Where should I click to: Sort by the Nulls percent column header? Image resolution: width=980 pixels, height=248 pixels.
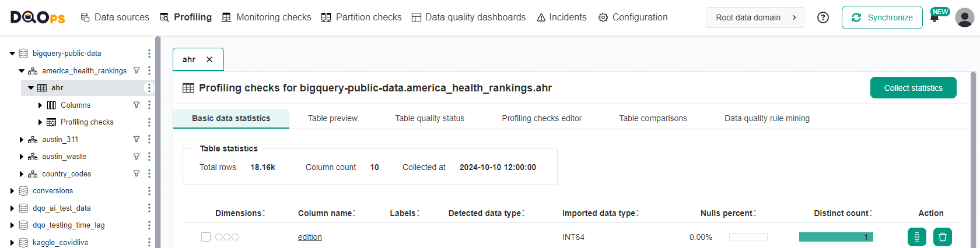point(729,213)
